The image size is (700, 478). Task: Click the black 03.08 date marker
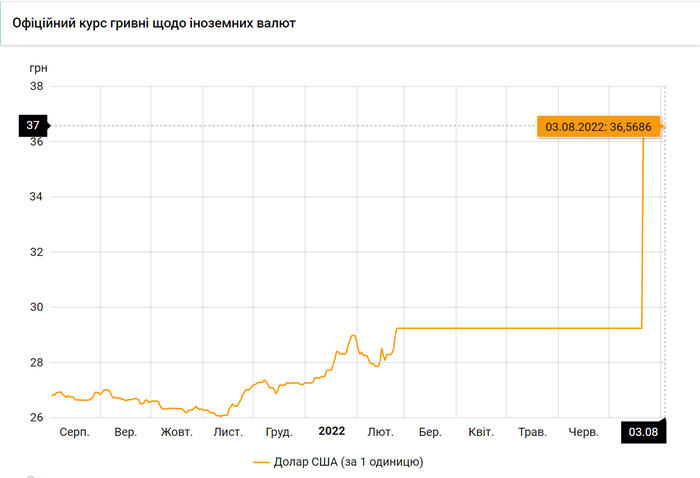tap(640, 432)
